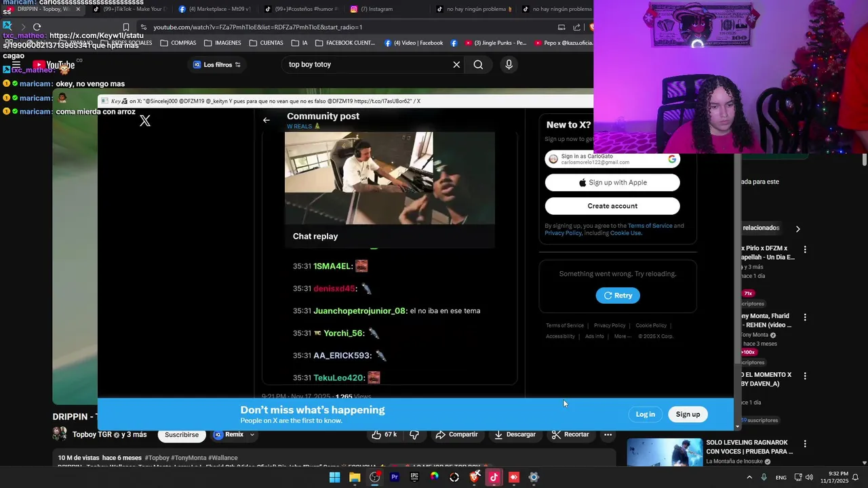Play the video thumbnail in Community post
Screen dimensions: 868x488
[390, 178]
